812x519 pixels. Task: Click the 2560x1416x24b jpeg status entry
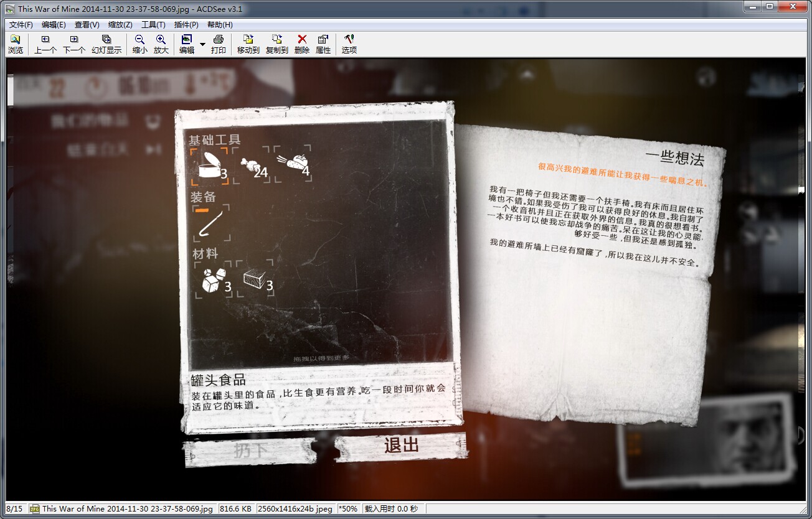(295, 509)
